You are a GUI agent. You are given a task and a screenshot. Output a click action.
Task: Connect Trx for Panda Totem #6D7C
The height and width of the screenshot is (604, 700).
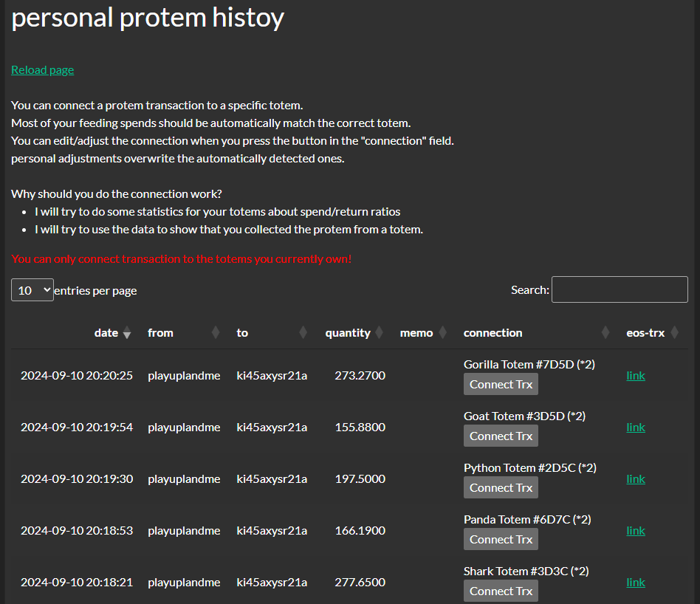click(501, 540)
